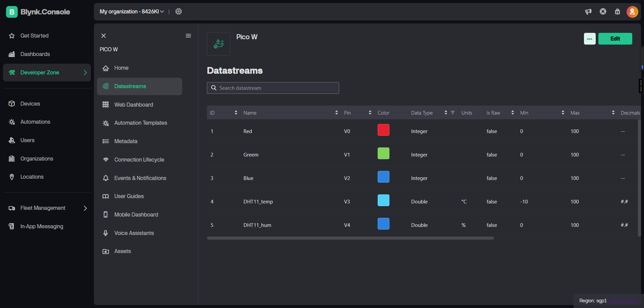Select the DHT11_temp datastream name

[258, 202]
